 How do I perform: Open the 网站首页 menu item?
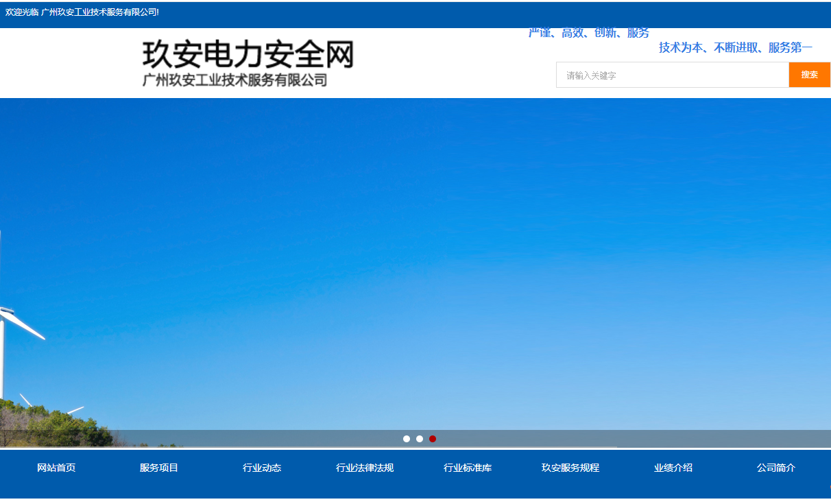pos(56,468)
